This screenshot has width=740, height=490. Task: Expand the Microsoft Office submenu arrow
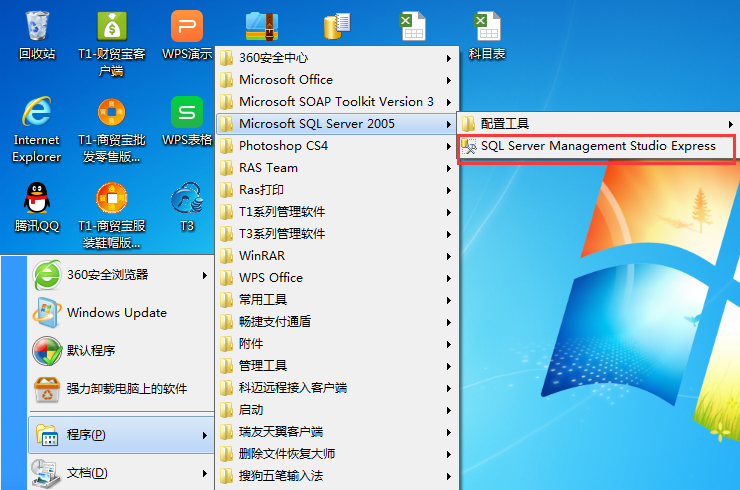(449, 80)
